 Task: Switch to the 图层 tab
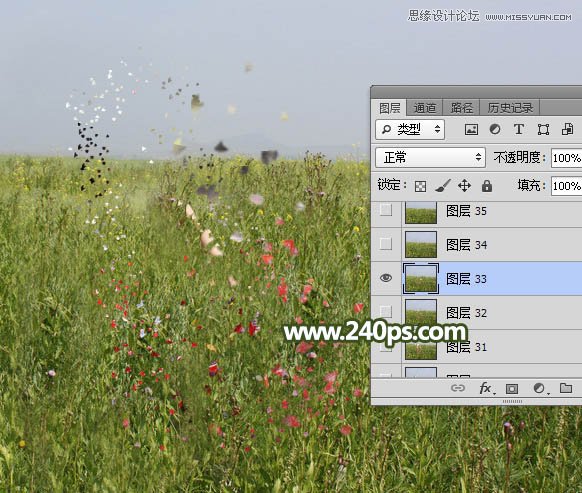click(389, 108)
